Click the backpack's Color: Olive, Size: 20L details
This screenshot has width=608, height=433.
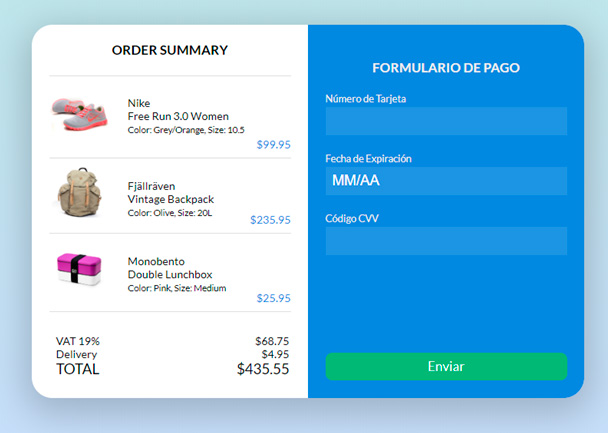coord(170,213)
